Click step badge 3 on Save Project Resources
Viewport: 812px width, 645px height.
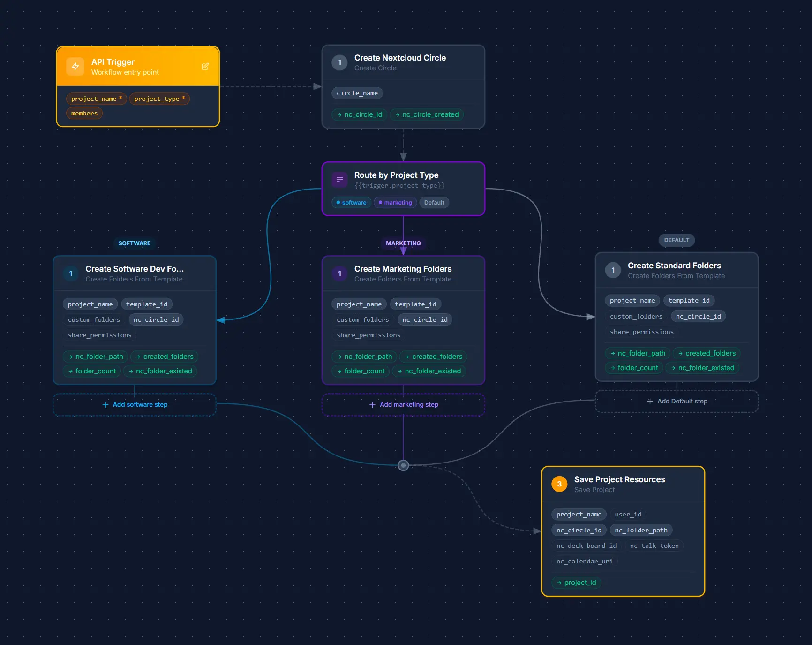tap(559, 484)
